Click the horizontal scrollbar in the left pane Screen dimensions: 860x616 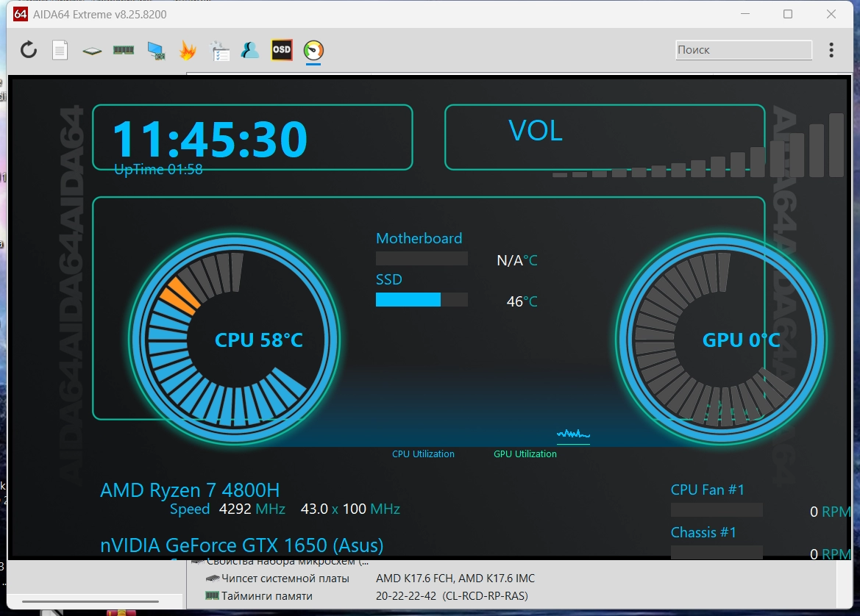click(x=90, y=602)
